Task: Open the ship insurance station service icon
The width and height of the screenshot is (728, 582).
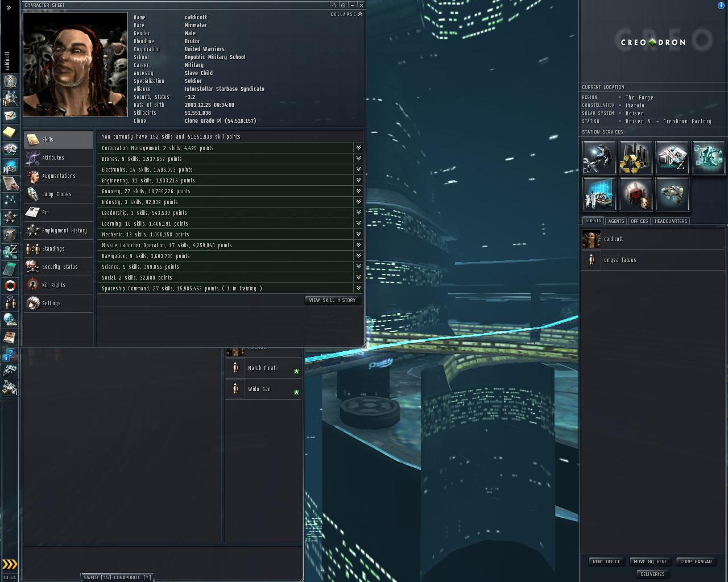Action: point(672,194)
